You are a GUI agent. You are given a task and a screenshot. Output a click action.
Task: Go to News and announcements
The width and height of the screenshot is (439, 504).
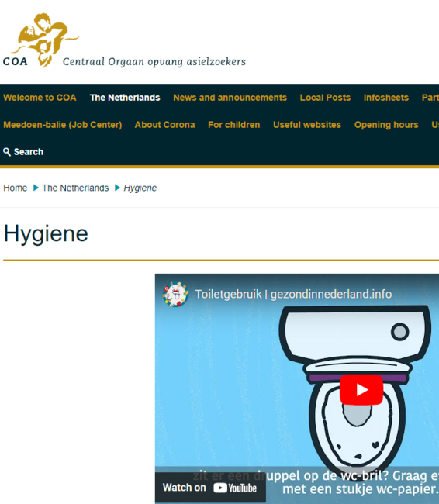[230, 98]
